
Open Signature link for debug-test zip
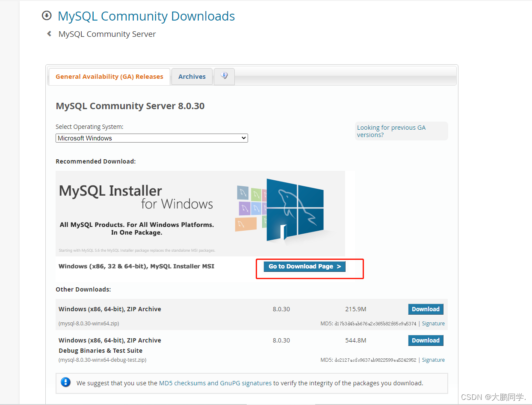(433, 360)
